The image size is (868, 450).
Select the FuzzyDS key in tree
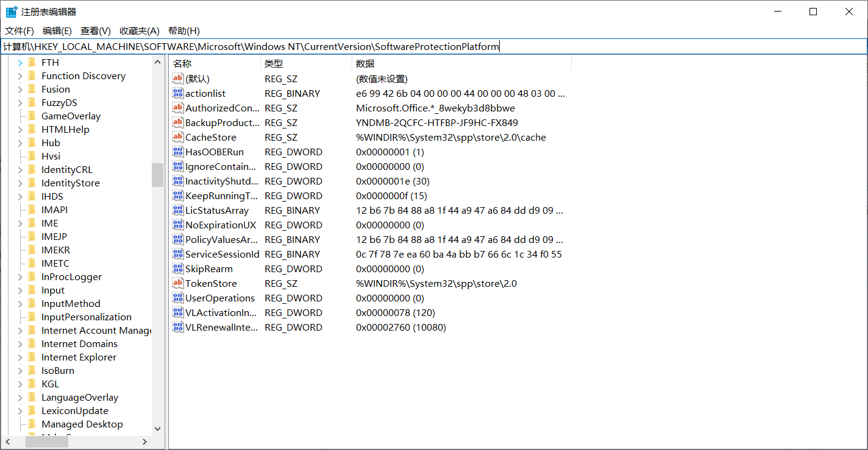click(59, 102)
